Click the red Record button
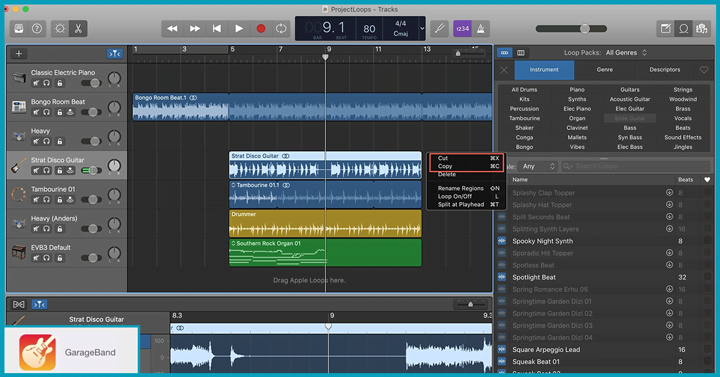 pyautogui.click(x=261, y=28)
